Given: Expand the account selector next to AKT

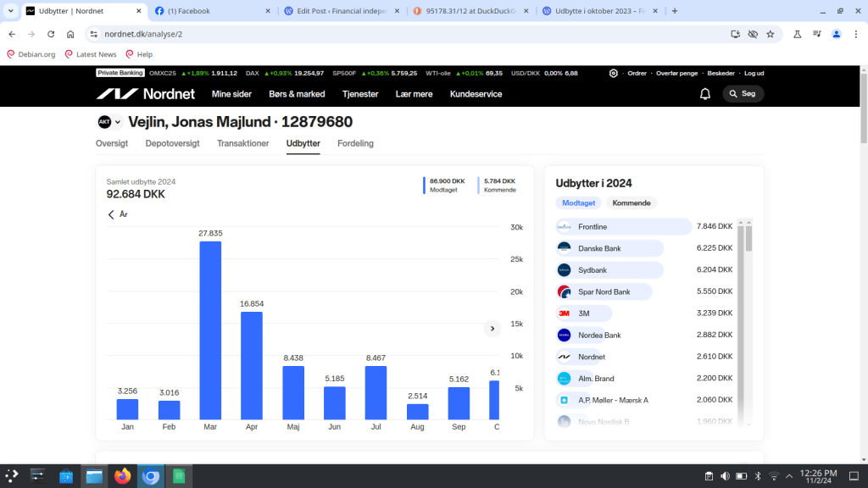Looking at the screenshot, I should [118, 122].
